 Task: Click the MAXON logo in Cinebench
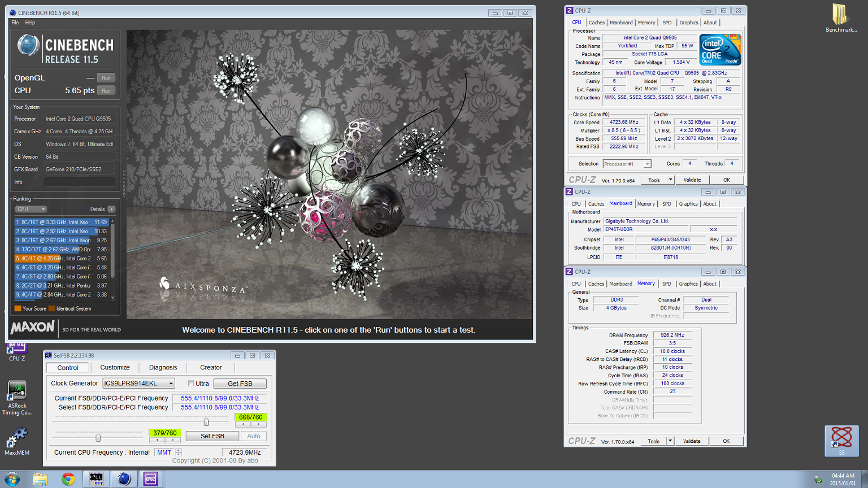click(33, 327)
